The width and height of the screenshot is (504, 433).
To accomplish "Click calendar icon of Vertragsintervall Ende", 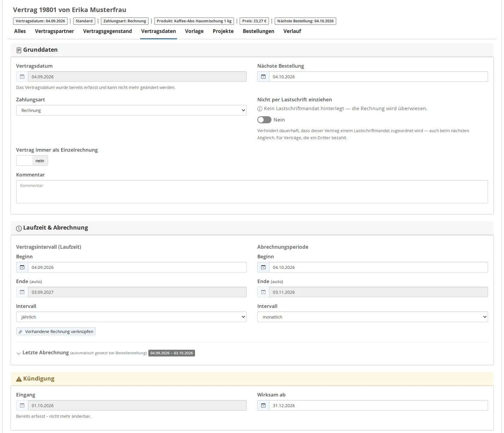I will (22, 292).
